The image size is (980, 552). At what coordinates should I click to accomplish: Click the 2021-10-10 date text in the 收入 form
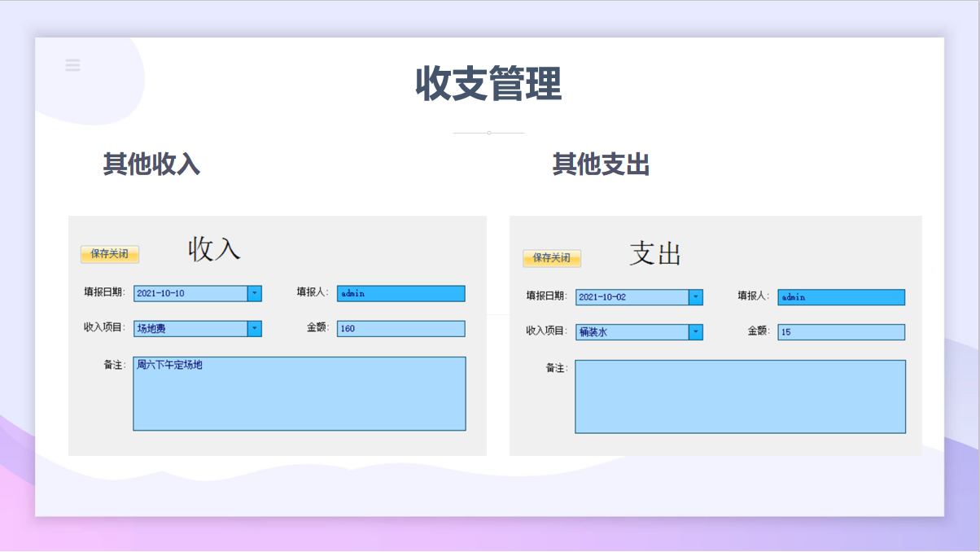[x=161, y=294]
